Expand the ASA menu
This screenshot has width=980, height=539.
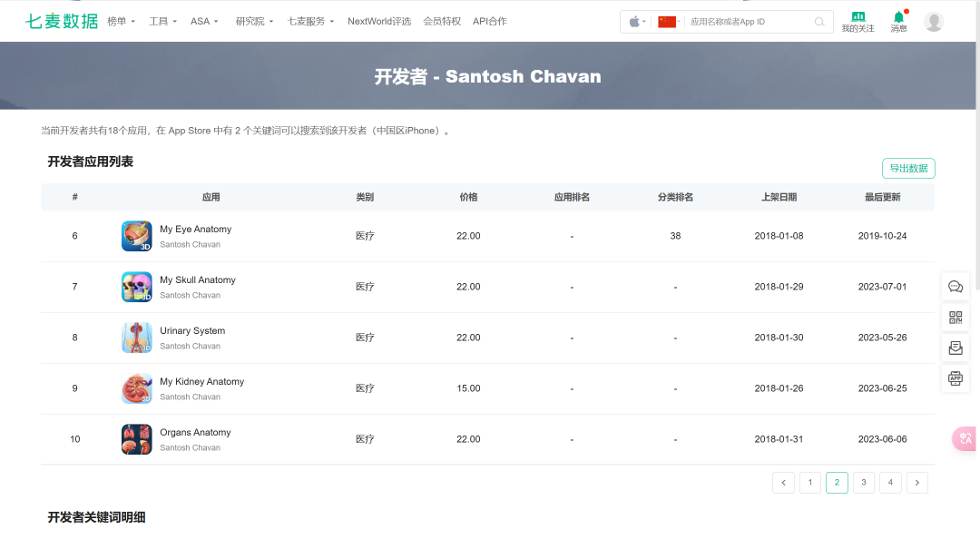pos(204,21)
